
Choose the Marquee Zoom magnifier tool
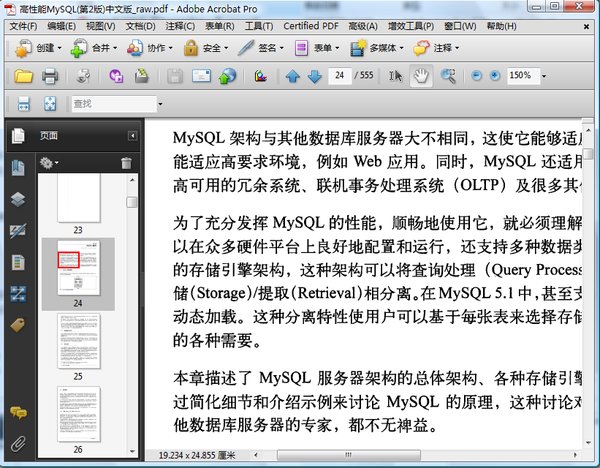pyautogui.click(x=448, y=76)
